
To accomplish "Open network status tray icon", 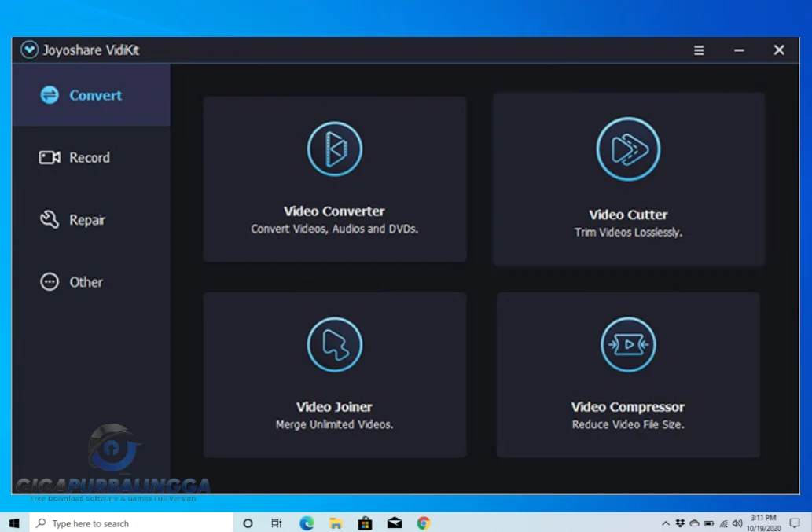I will 723,523.
